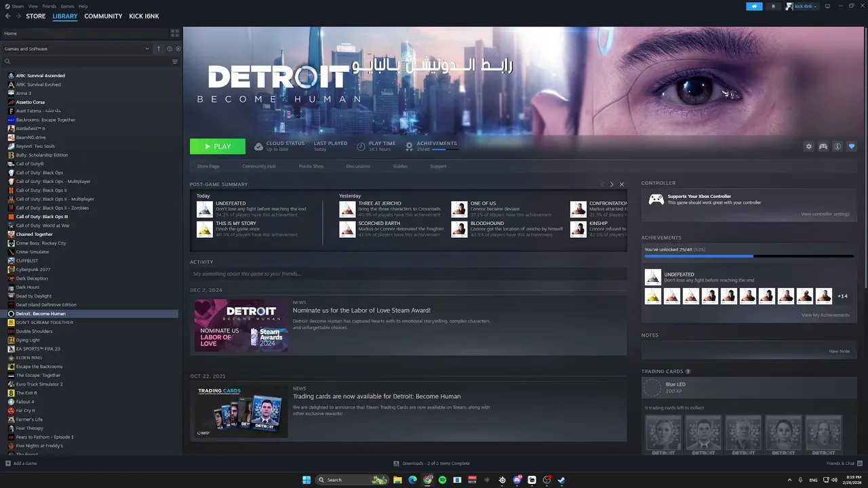Switch to Big Picture mode icon
This screenshot has height=488, width=868.
pos(827,6)
